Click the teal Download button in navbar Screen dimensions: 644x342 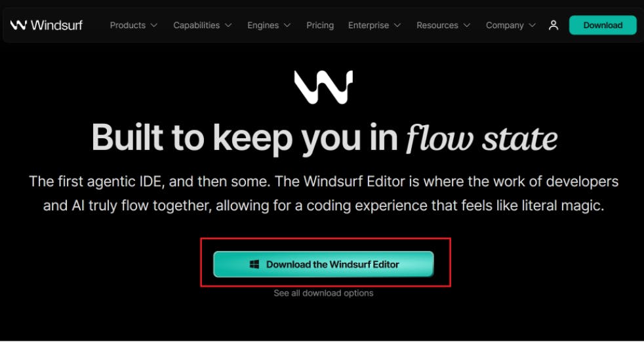[603, 25]
